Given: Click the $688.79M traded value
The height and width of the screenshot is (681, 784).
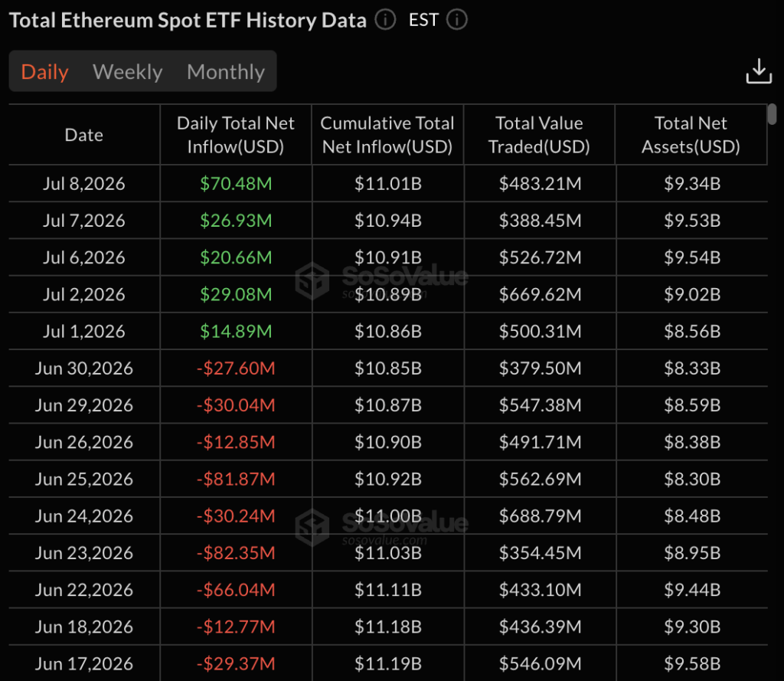Looking at the screenshot, I should (540, 516).
